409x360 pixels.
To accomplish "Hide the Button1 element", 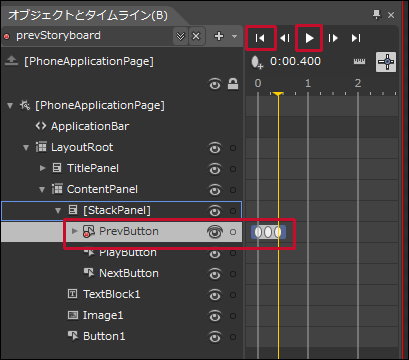I will tap(215, 337).
